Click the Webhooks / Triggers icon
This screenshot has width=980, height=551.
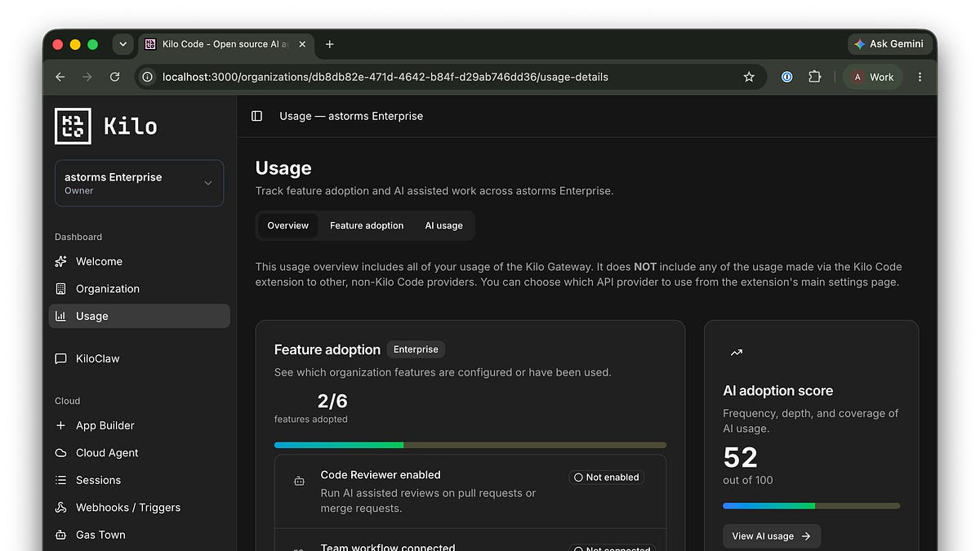[x=60, y=508]
